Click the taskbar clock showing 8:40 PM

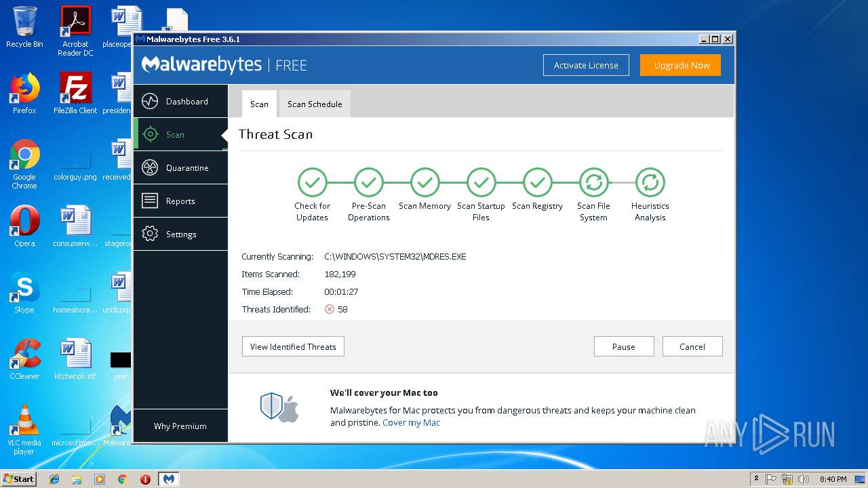click(x=833, y=479)
